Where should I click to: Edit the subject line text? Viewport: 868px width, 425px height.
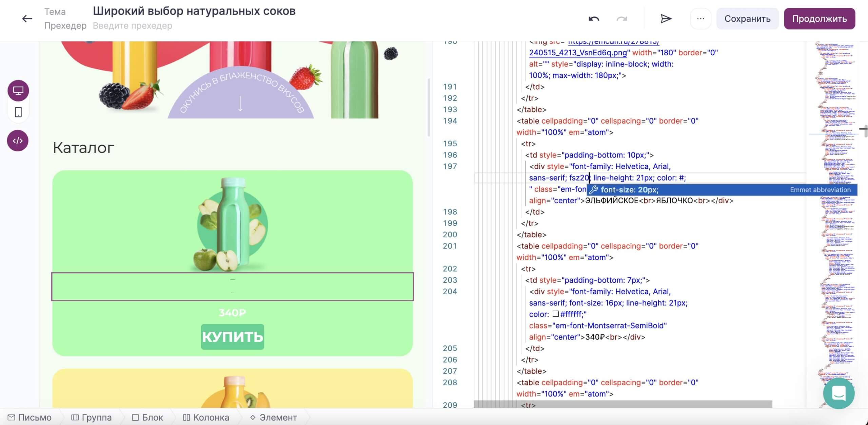tap(194, 11)
